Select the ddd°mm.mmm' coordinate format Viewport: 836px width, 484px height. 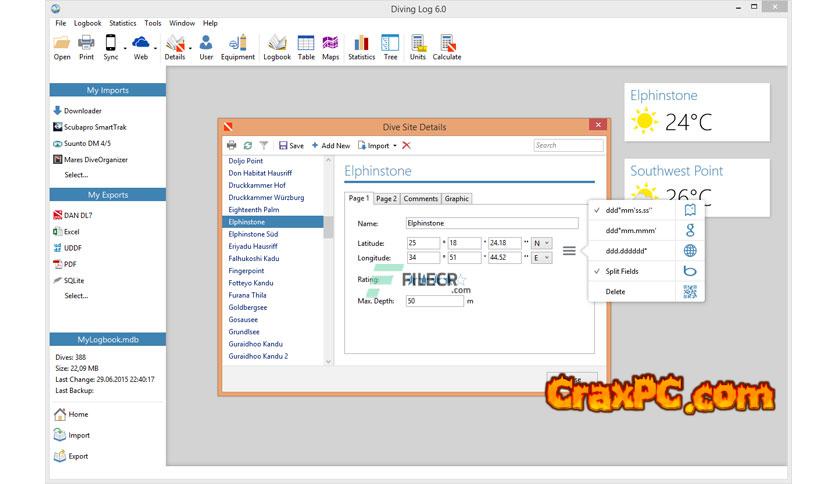pyautogui.click(x=631, y=231)
